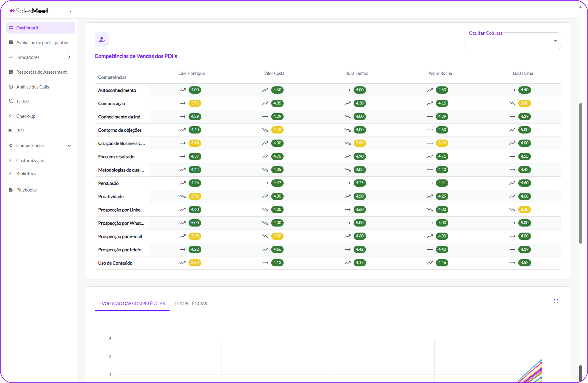Switch to the Competências chart tab
Screen dimensions: 588x383
[x=190, y=304]
